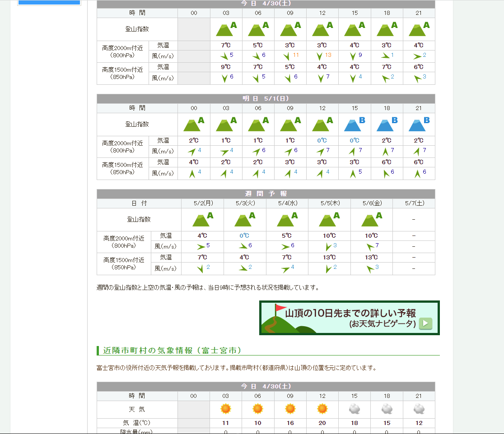Click the blue 0℃ temperature under 5/3(火)
This screenshot has width=504, height=434.
(x=244, y=235)
